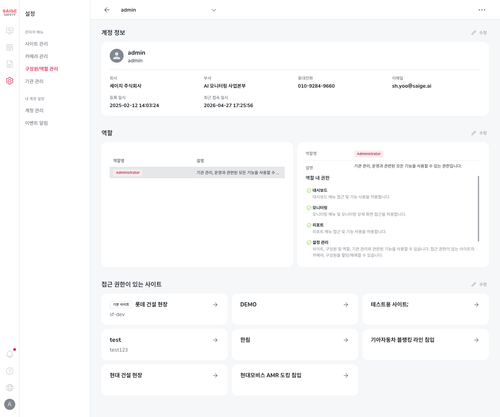Click the permissions list scrollbar in role panel
The height and width of the screenshot is (417, 500).
coord(478,208)
